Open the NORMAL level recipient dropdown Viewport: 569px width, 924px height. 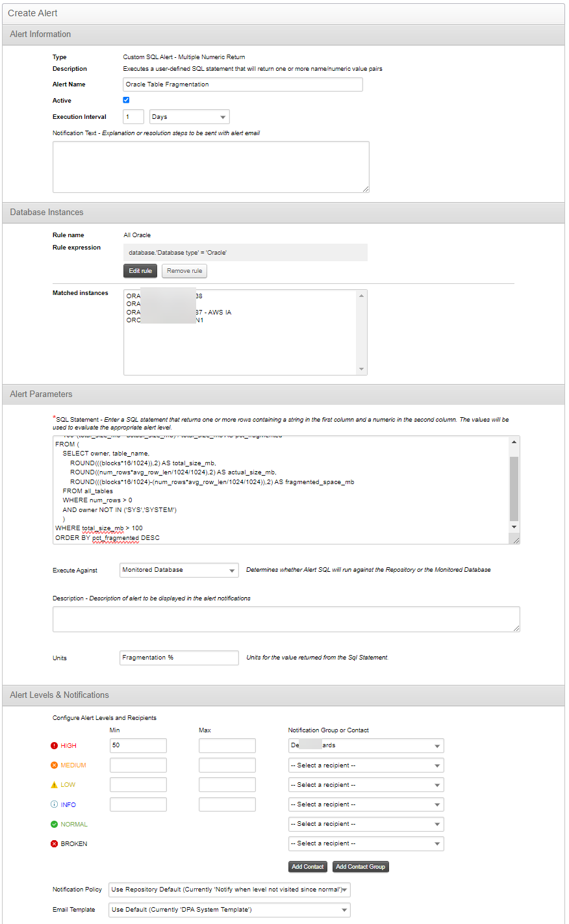click(x=366, y=824)
